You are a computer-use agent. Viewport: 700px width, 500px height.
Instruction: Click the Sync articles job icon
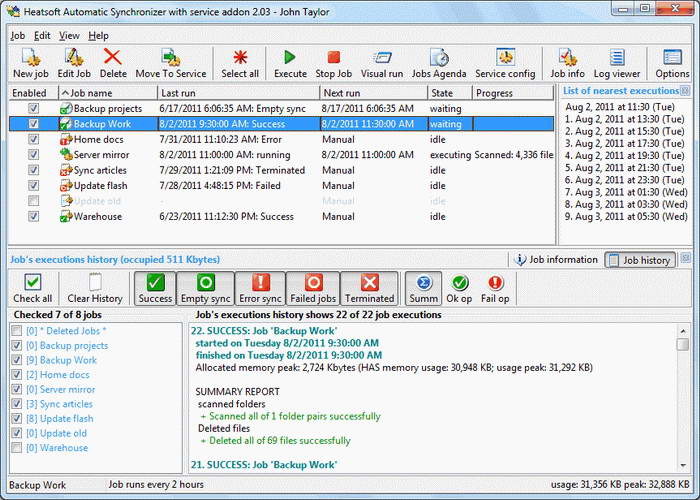click(66, 170)
